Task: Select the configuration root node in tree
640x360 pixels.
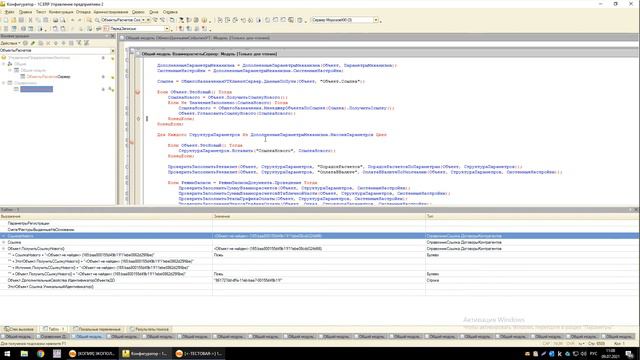Action: point(38,58)
